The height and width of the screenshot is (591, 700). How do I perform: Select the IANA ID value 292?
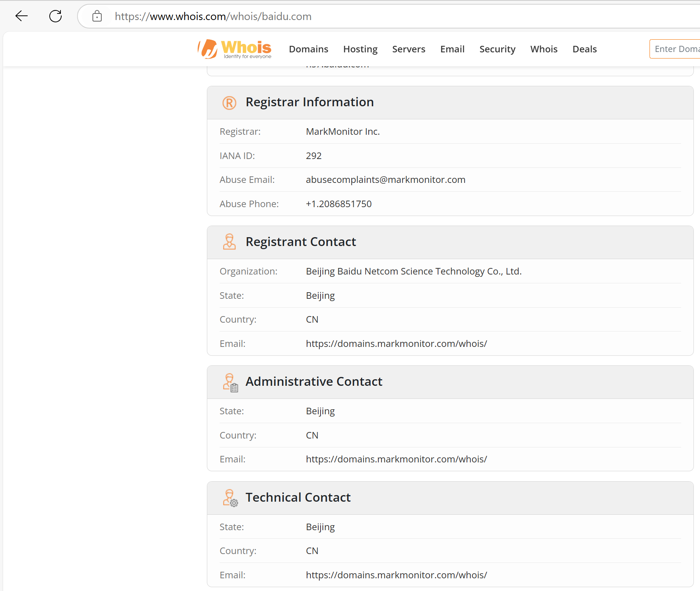point(314,156)
